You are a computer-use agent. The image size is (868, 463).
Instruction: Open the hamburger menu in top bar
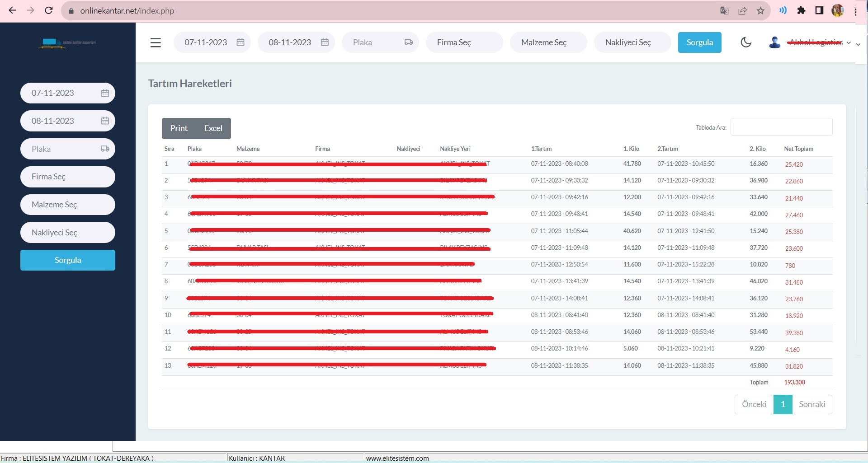coord(156,42)
